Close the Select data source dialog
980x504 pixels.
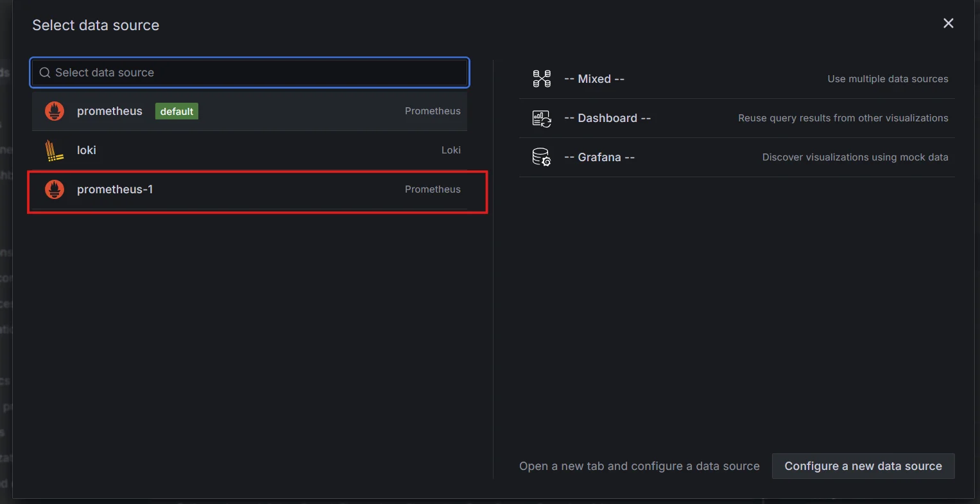click(x=949, y=23)
